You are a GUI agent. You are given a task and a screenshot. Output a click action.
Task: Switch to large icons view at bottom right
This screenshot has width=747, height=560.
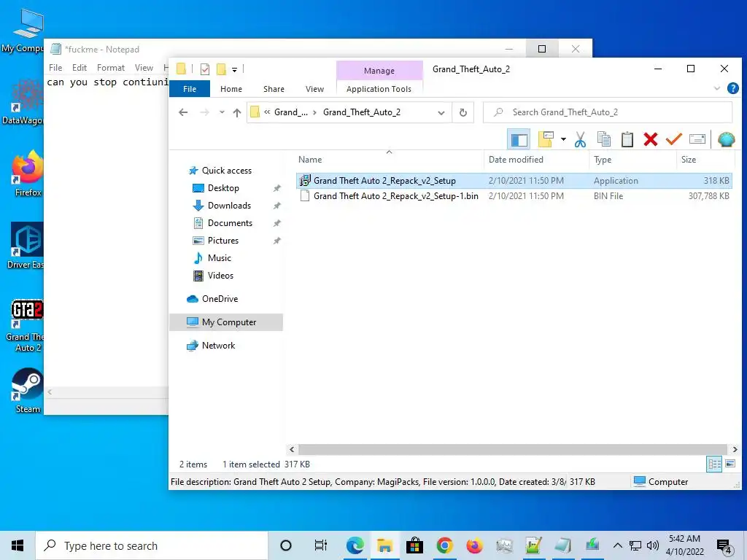pyautogui.click(x=729, y=464)
